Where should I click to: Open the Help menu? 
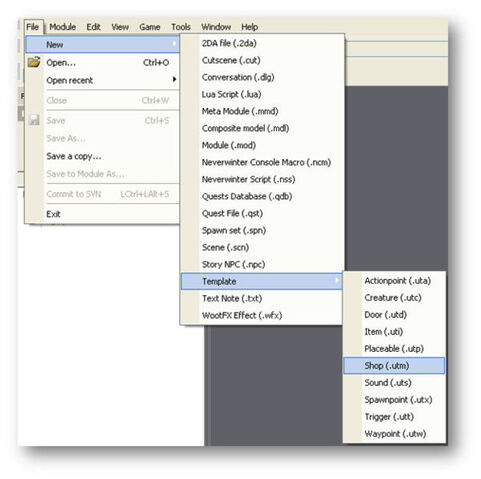click(250, 27)
